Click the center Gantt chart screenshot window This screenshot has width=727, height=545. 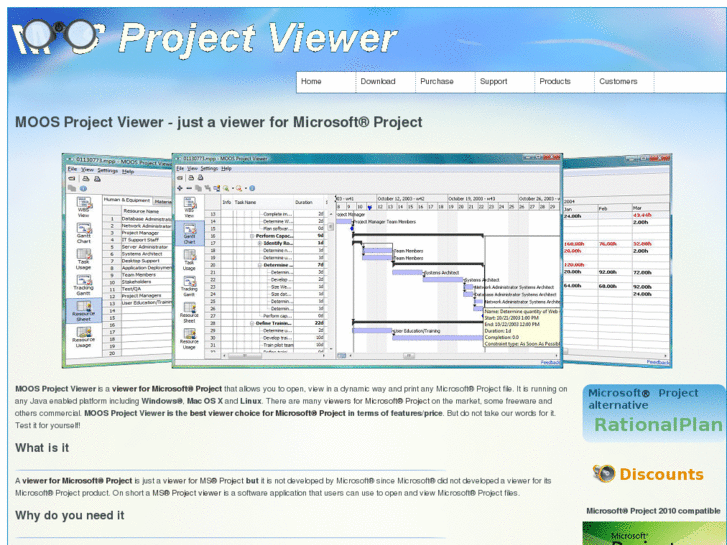pos(367,261)
